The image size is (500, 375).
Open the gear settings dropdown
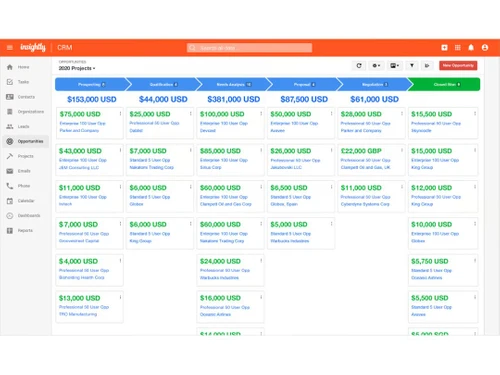(376, 66)
